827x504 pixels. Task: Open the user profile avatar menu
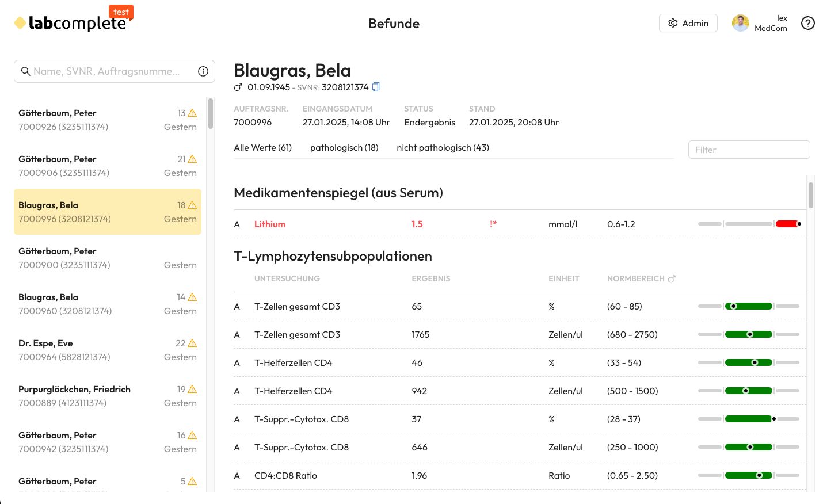[x=740, y=23]
